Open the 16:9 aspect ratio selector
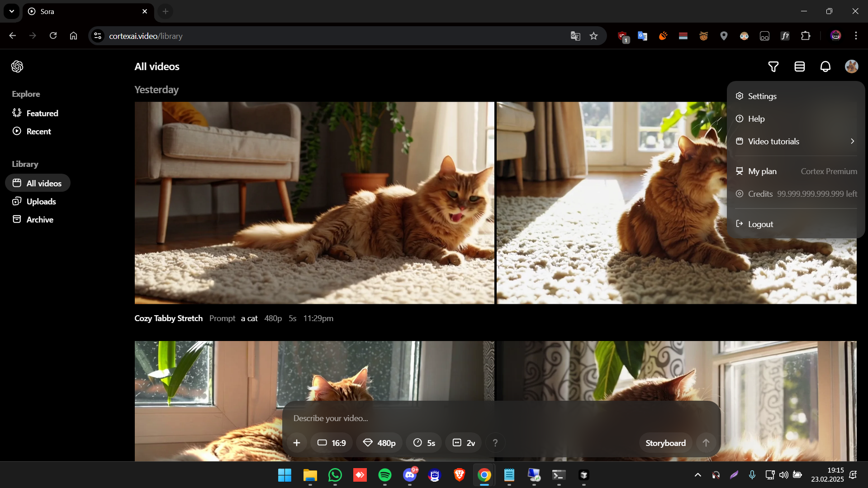 332,443
